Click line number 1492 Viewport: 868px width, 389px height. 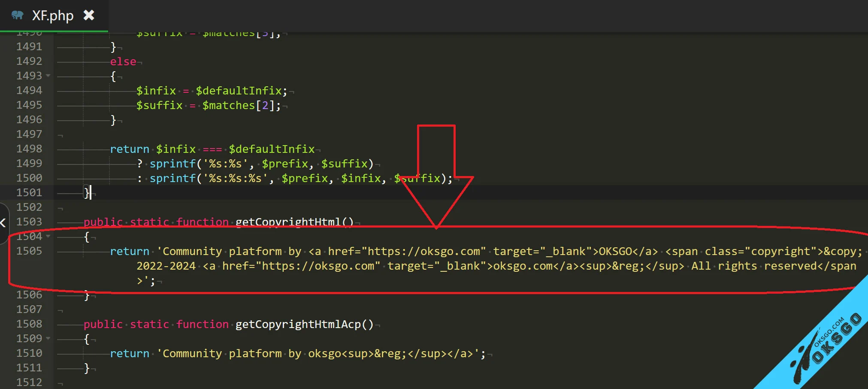click(29, 61)
